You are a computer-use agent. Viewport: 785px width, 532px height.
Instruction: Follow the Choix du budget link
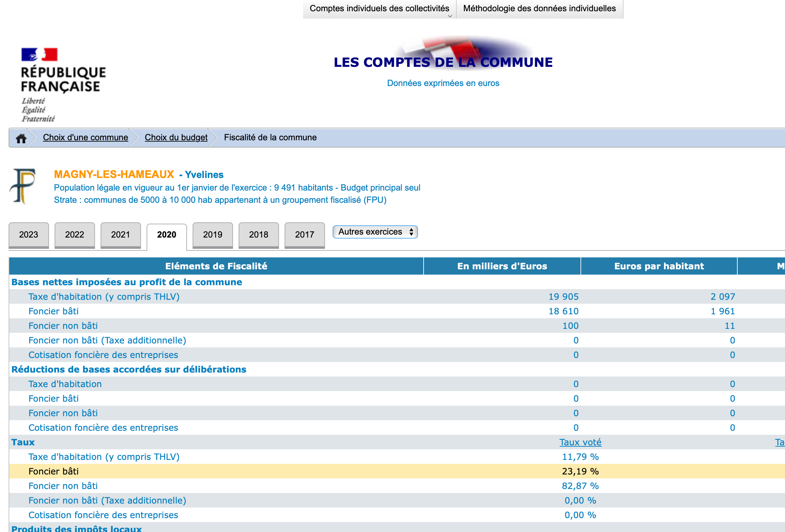click(x=176, y=138)
